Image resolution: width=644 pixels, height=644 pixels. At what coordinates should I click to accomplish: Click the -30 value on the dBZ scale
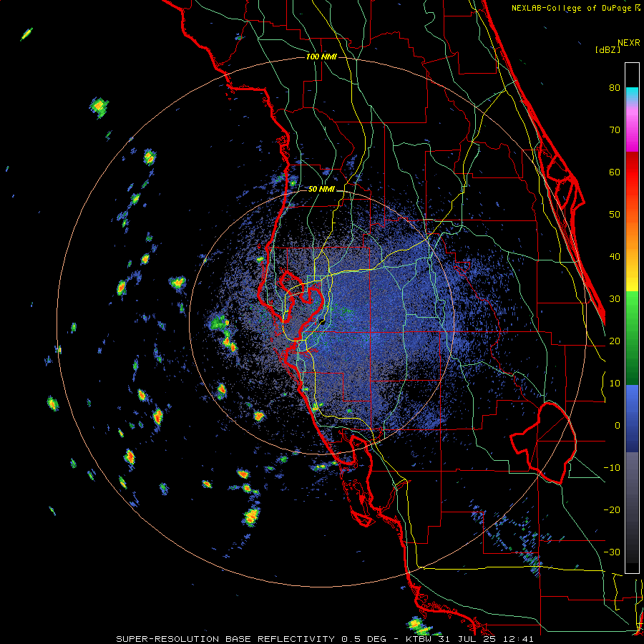[612, 552]
